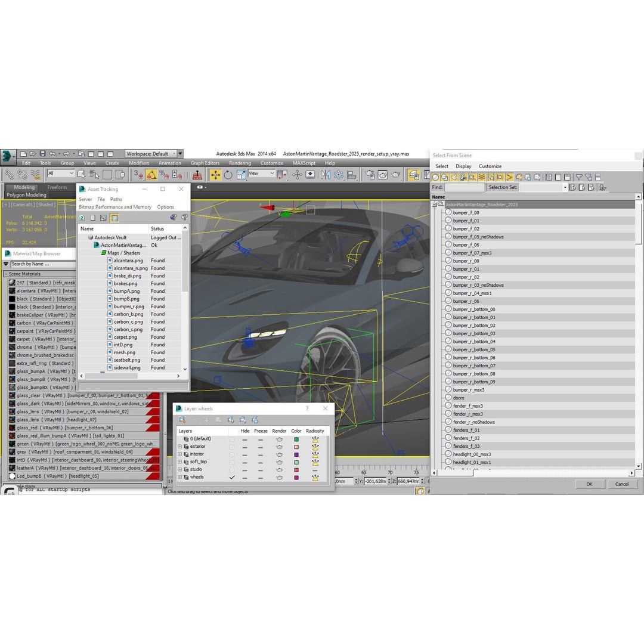Screen dimensions: 644x644
Task: Click Select All icon in Select From Scene
Action: coord(549,178)
